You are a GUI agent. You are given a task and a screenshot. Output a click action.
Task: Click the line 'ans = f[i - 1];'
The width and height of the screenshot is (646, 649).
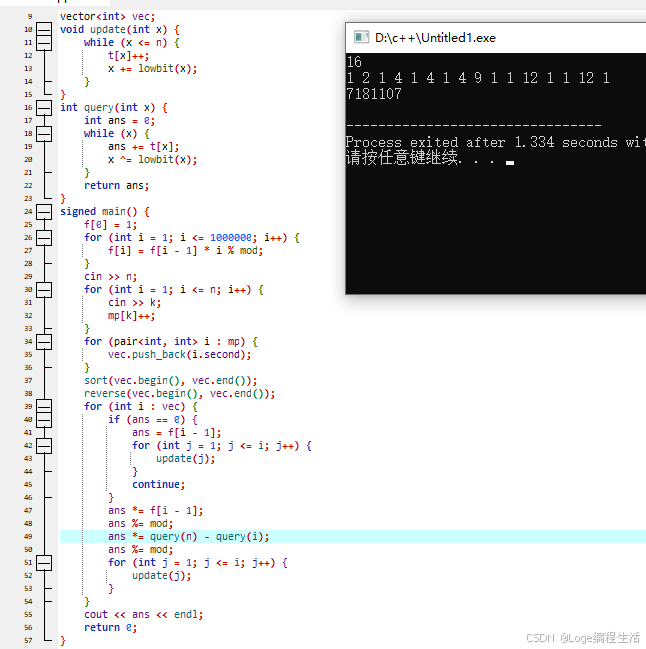pyautogui.click(x=177, y=433)
